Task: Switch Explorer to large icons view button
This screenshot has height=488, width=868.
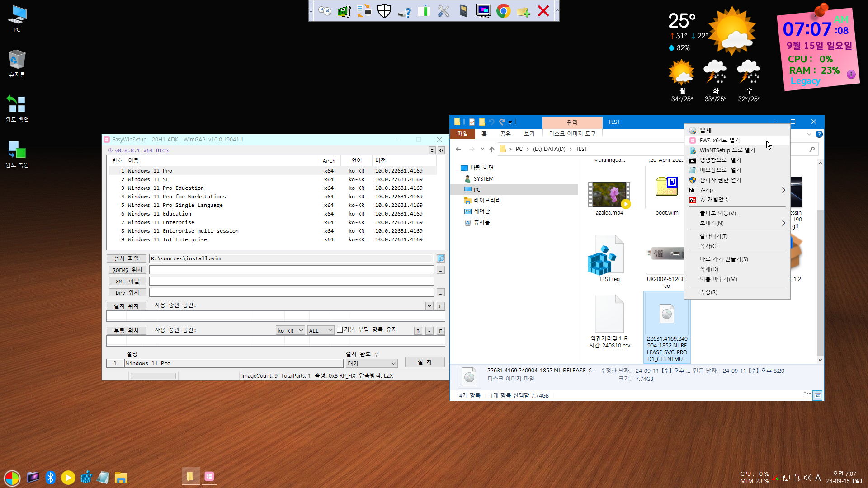Action: click(817, 395)
